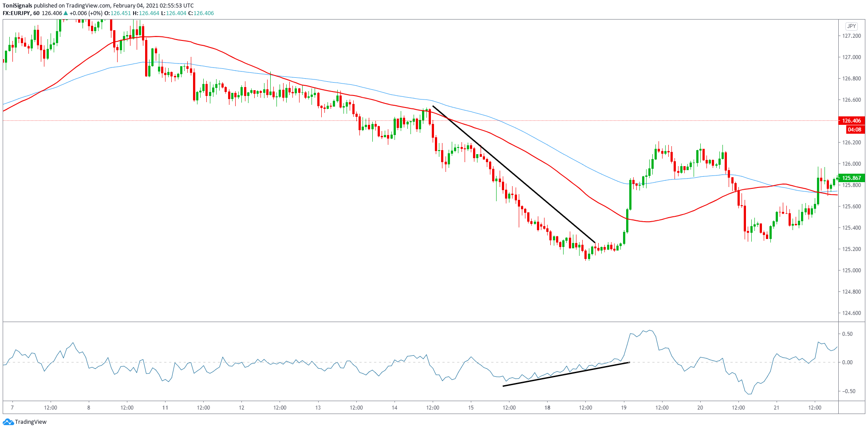Viewport: 868px width, 430px height.
Task: Click the 124.600 level on the price scale
Action: [x=851, y=313]
